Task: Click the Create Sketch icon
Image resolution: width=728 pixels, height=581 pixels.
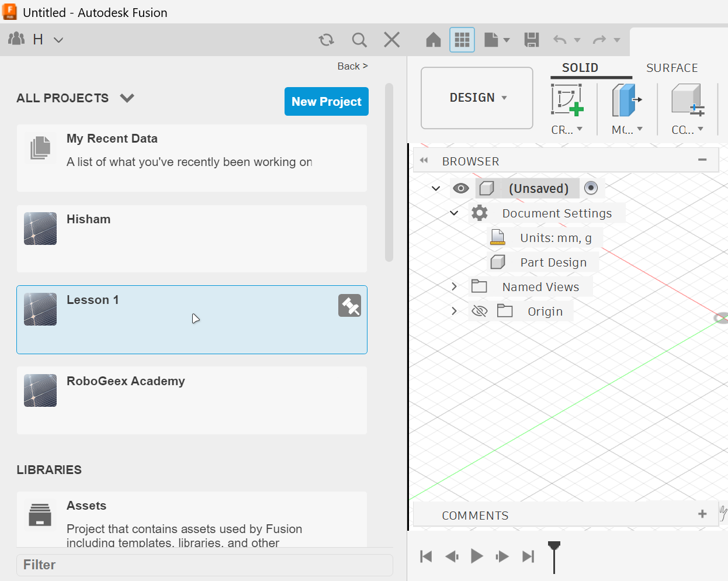Action: [x=567, y=100]
